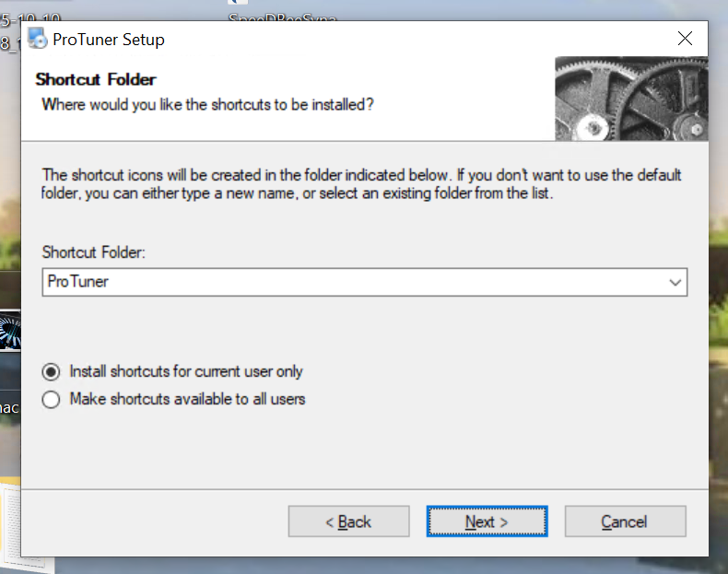Click the ProTuner text in combo box

(78, 282)
